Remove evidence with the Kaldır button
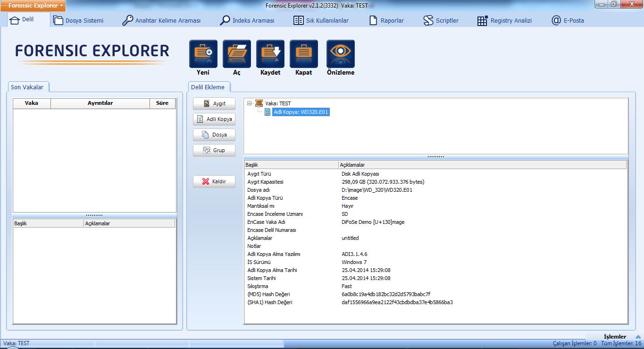 pyautogui.click(x=214, y=181)
